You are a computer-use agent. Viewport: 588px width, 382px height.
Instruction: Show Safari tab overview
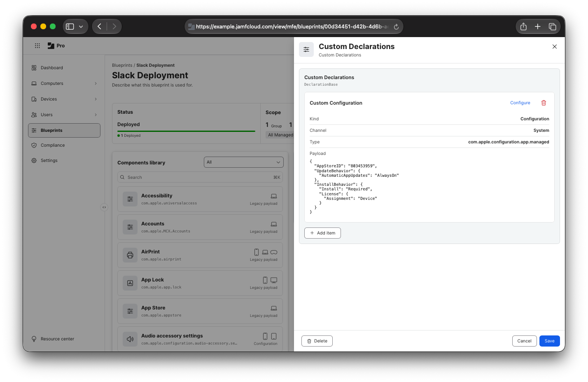(x=553, y=26)
